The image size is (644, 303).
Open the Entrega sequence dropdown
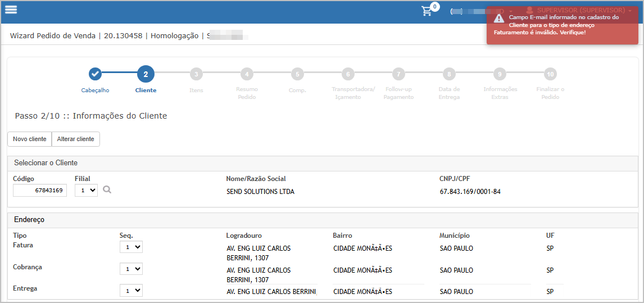coord(131,290)
